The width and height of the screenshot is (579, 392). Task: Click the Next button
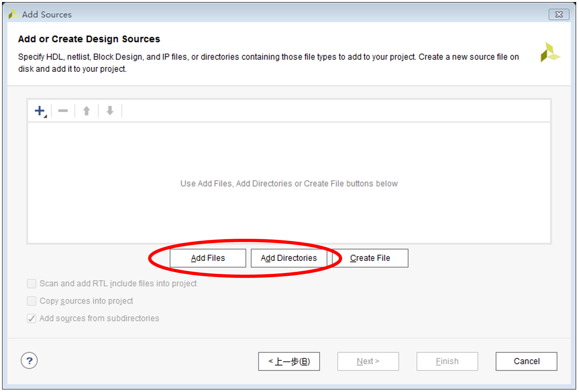[368, 361]
